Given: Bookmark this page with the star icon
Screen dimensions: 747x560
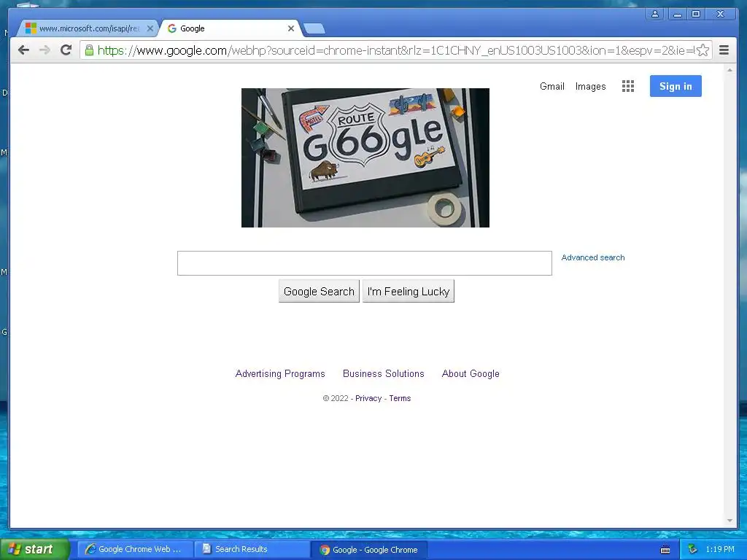Looking at the screenshot, I should click(x=703, y=50).
